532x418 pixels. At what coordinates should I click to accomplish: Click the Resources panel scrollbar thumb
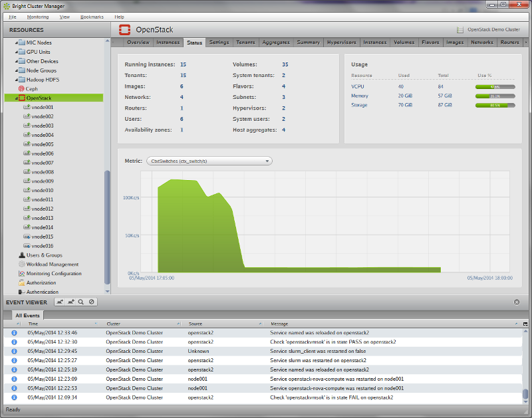pyautogui.click(x=107, y=227)
